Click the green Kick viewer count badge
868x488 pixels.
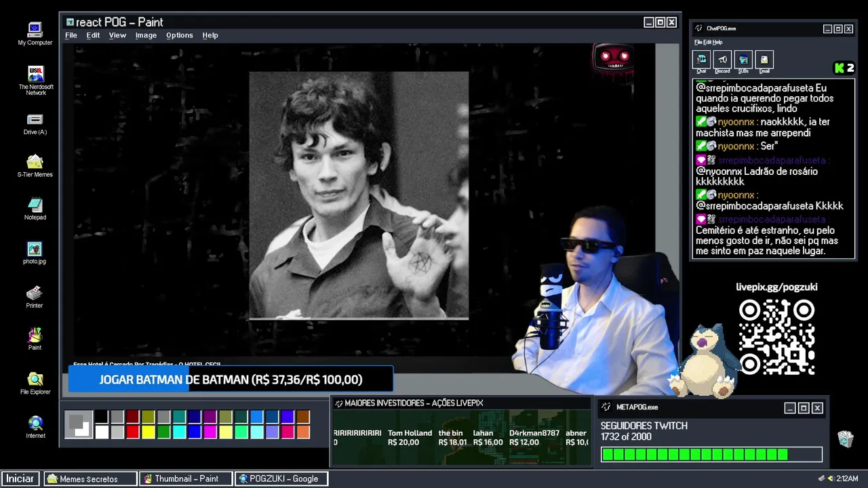pyautogui.click(x=844, y=68)
